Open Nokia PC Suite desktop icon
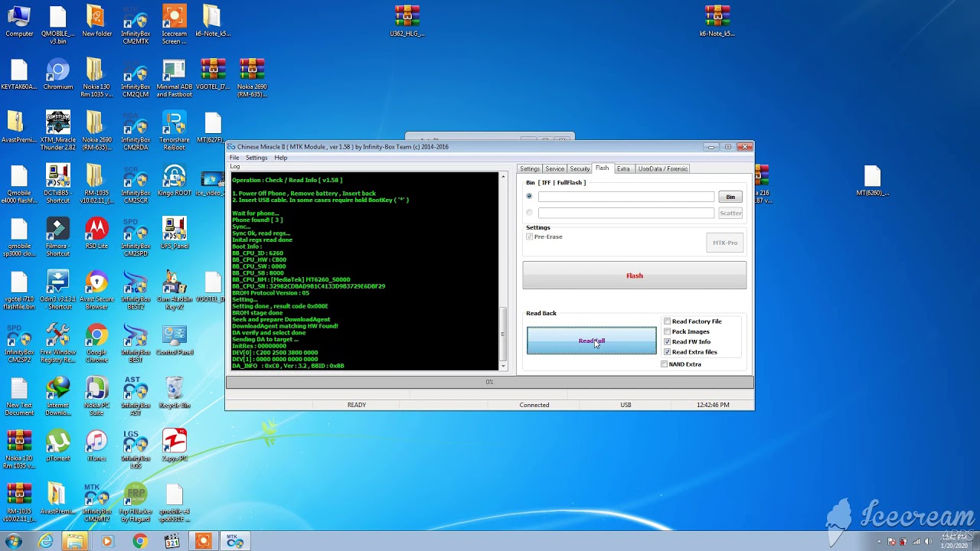 pyautogui.click(x=96, y=396)
